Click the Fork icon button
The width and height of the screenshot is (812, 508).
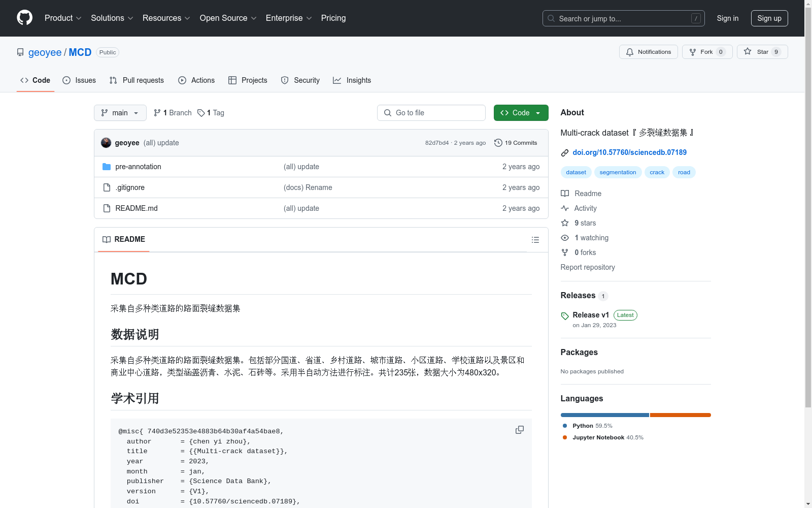pos(693,52)
